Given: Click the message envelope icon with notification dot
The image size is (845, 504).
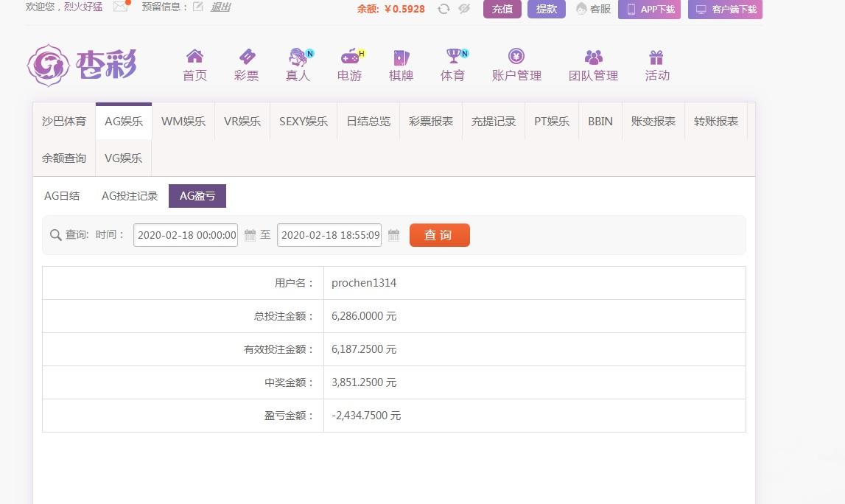Looking at the screenshot, I should tap(120, 7).
